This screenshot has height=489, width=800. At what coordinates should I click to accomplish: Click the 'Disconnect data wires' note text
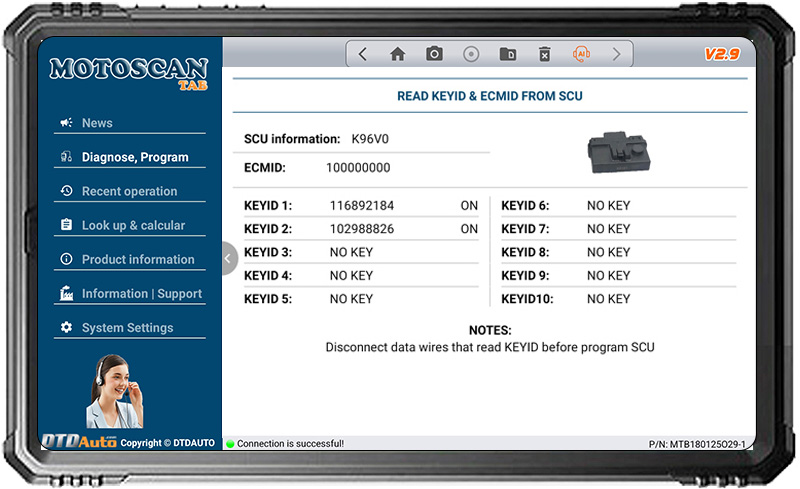click(x=490, y=347)
